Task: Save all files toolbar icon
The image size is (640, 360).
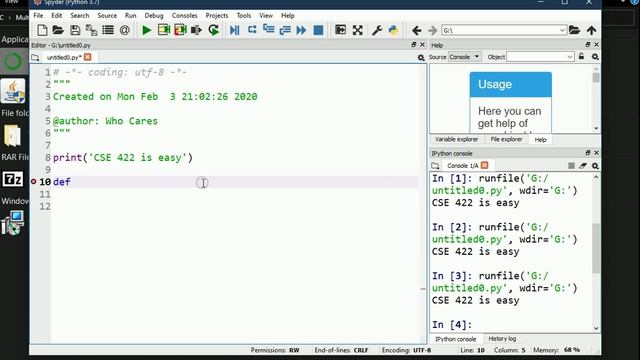Action: pyautogui.click(x=91, y=30)
